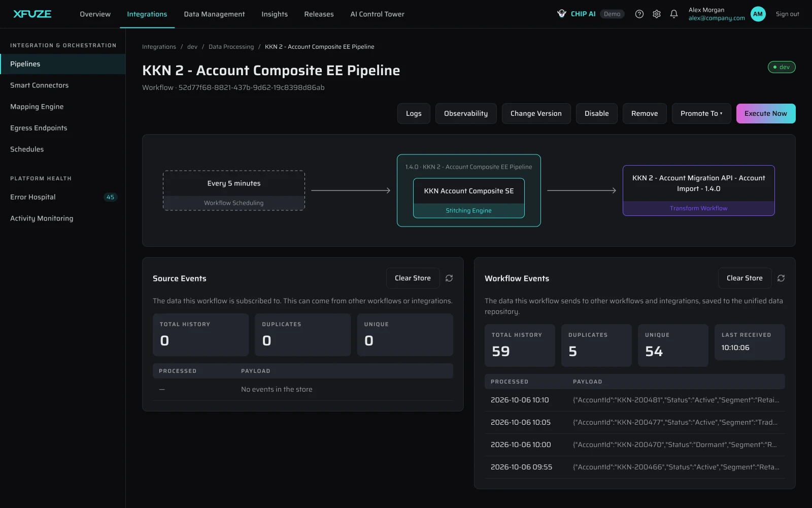The width and height of the screenshot is (812, 508).
Task: Select the Transform Workflow node
Action: [x=699, y=190]
